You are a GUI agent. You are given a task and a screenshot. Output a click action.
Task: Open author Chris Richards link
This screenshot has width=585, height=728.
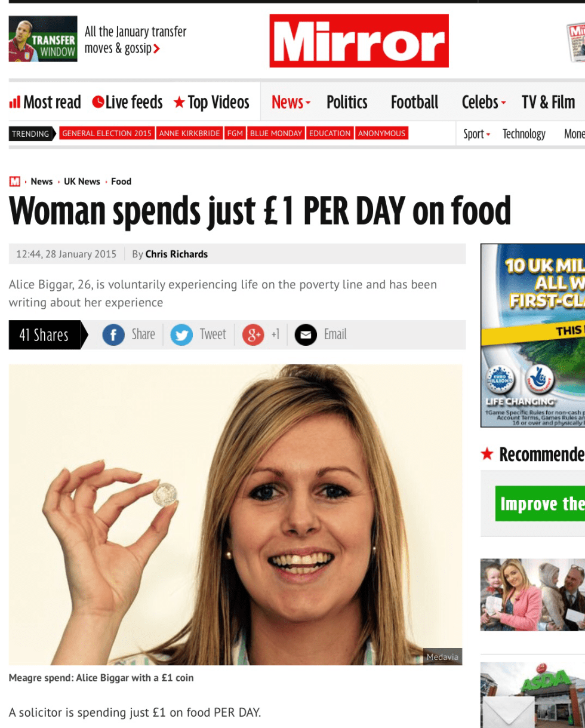[x=177, y=254]
